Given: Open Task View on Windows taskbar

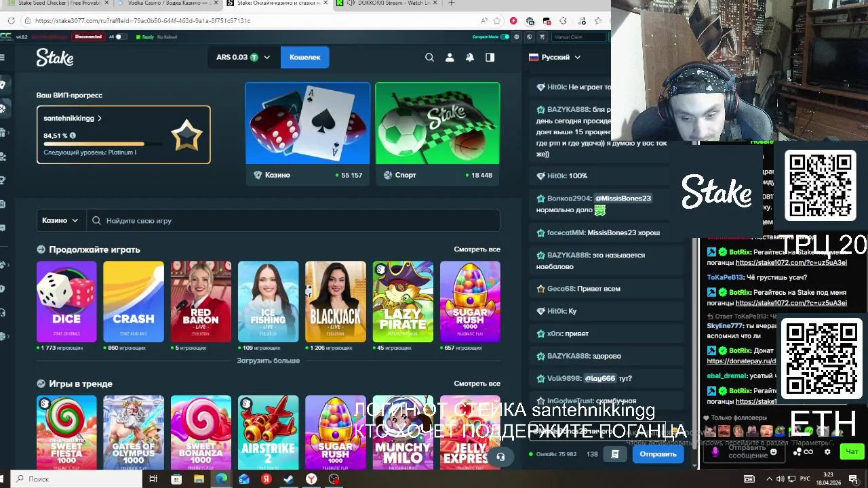Looking at the screenshot, I should [x=153, y=479].
